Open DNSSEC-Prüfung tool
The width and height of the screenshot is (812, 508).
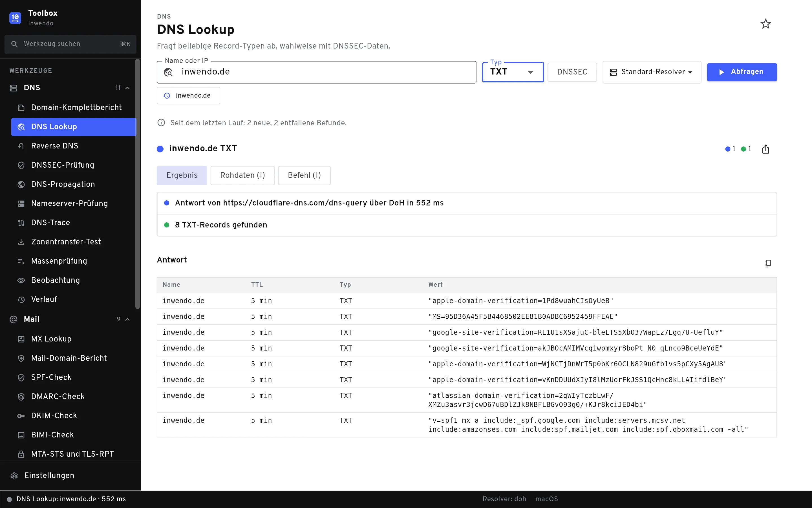(74, 165)
